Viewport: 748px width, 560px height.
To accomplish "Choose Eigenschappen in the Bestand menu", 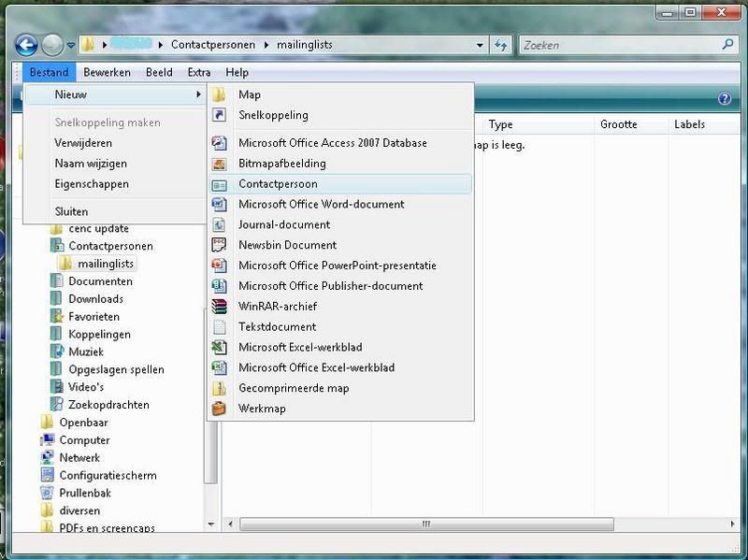I will click(92, 184).
